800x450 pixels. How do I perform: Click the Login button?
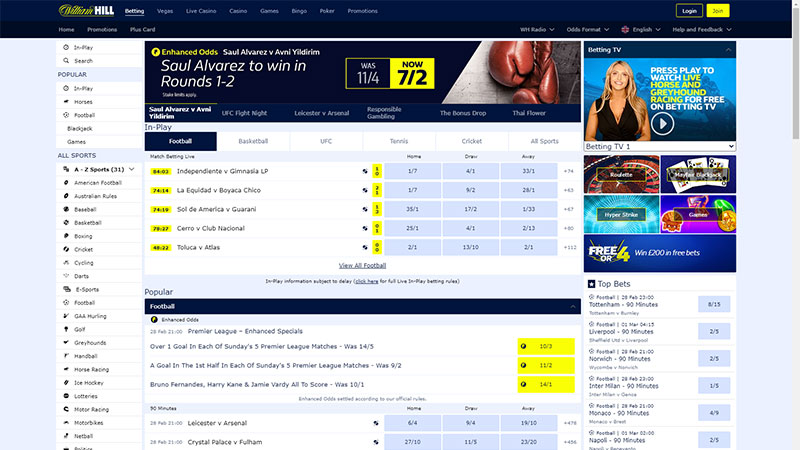[689, 11]
